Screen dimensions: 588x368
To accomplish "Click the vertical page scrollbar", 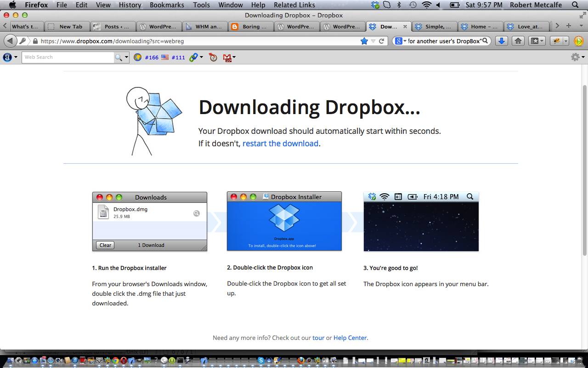I will (x=585, y=170).
